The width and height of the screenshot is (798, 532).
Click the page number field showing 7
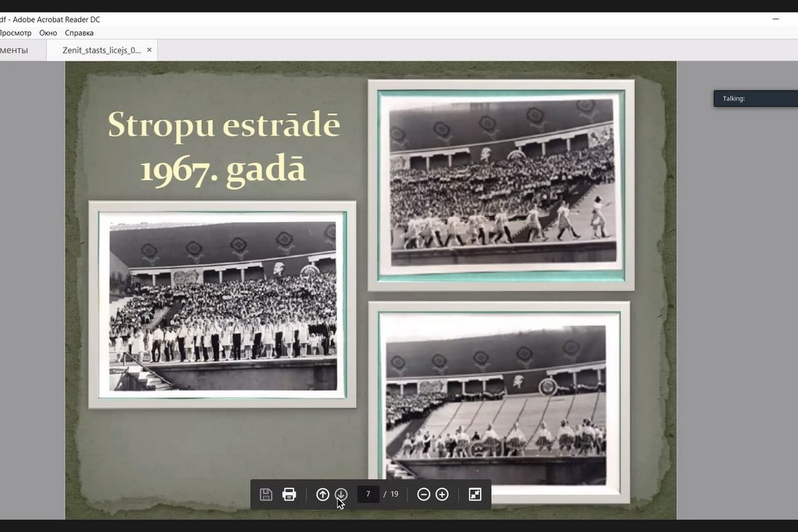pos(368,495)
